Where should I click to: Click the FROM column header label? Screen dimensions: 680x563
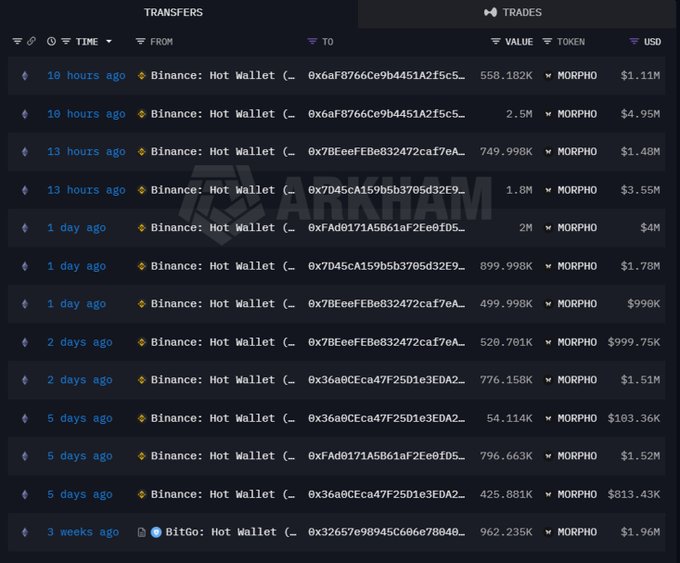(161, 42)
